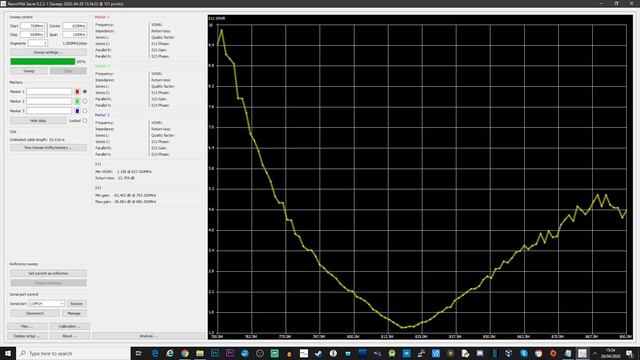Viewport: 640px width, 360px height.
Task: Select the Marker 1 radio button
Action: click(85, 92)
